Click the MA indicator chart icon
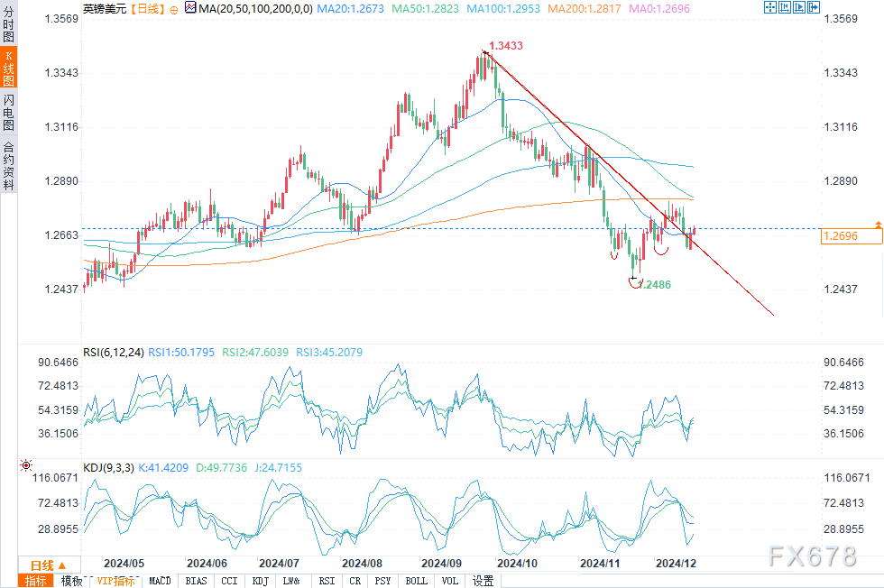The width and height of the screenshot is (884, 588). point(190,8)
